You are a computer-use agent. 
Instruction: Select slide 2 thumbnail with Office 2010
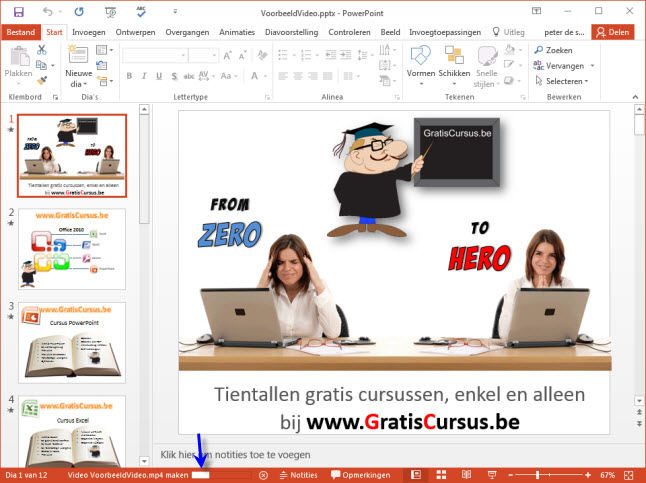click(x=72, y=249)
